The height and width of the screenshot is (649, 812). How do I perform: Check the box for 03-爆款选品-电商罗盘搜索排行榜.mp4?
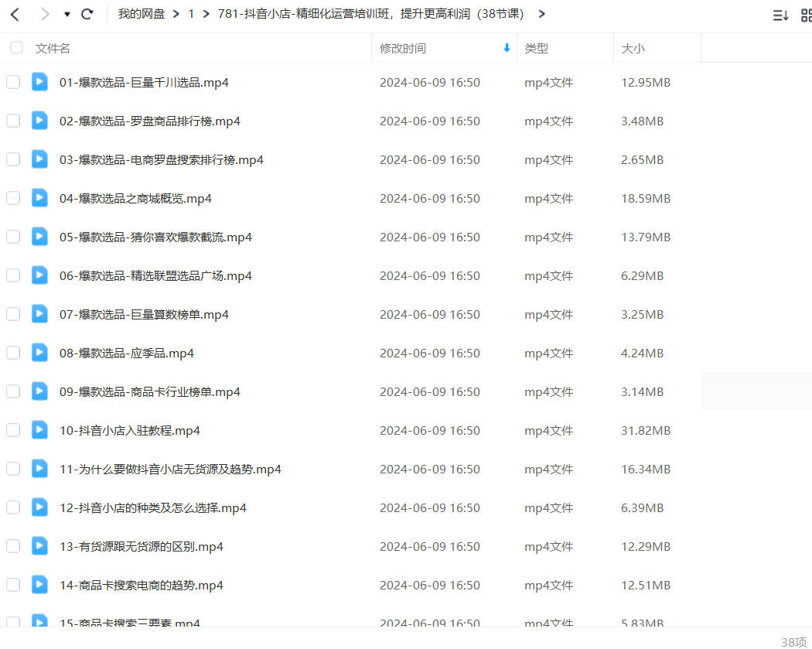point(13,159)
